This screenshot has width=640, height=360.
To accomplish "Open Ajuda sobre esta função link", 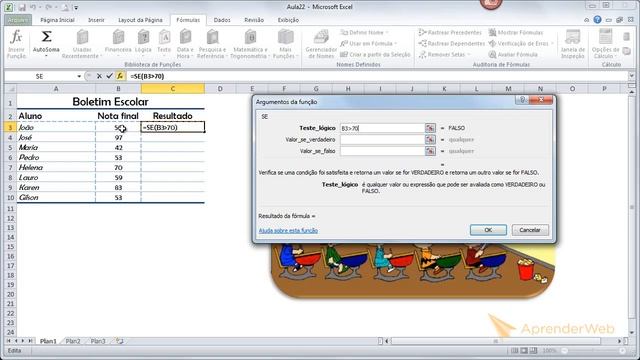I will 288,231.
